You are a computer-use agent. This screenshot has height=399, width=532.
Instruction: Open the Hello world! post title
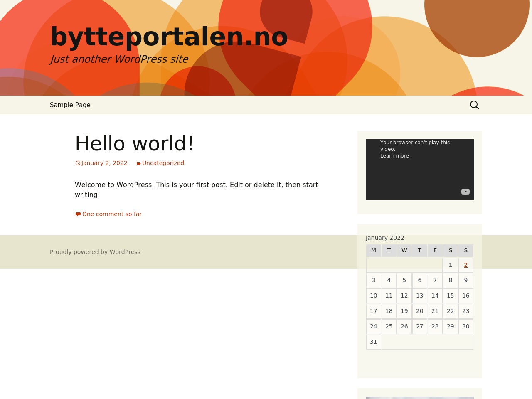tap(134, 143)
